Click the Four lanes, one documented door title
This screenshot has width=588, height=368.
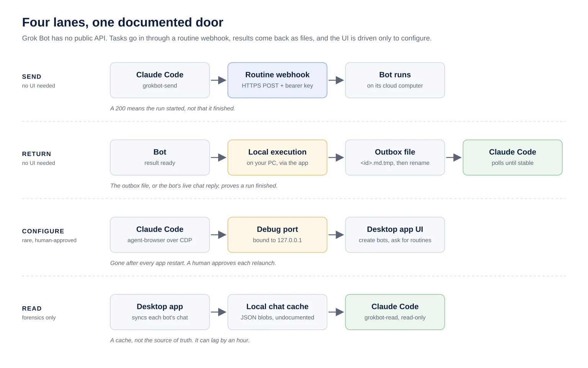[x=122, y=22]
